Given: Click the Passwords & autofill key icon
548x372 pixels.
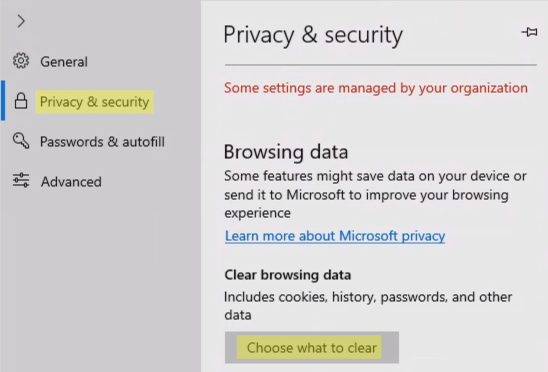Looking at the screenshot, I should [x=21, y=141].
